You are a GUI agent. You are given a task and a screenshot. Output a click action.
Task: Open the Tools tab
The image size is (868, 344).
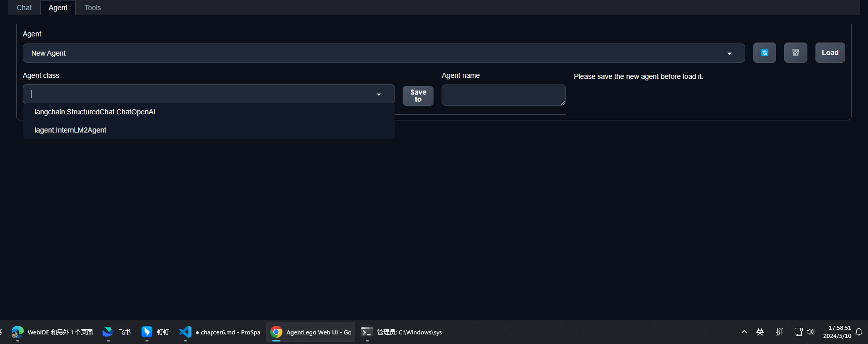[92, 8]
